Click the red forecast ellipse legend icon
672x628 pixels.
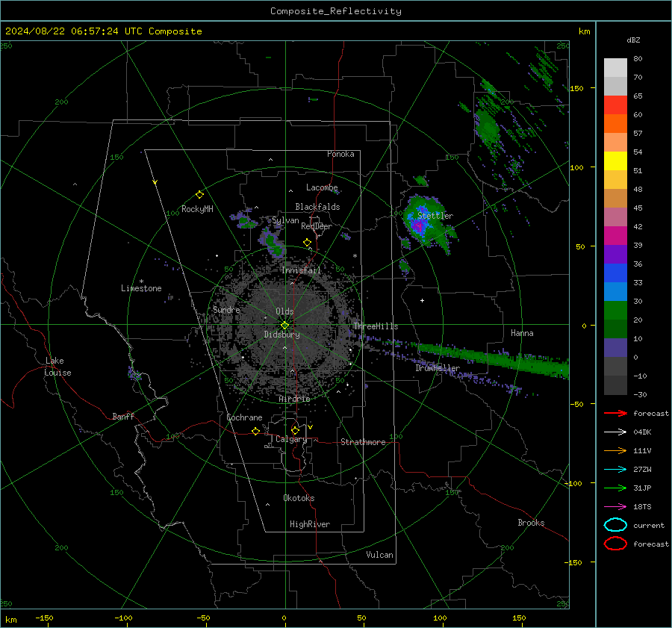tap(615, 544)
